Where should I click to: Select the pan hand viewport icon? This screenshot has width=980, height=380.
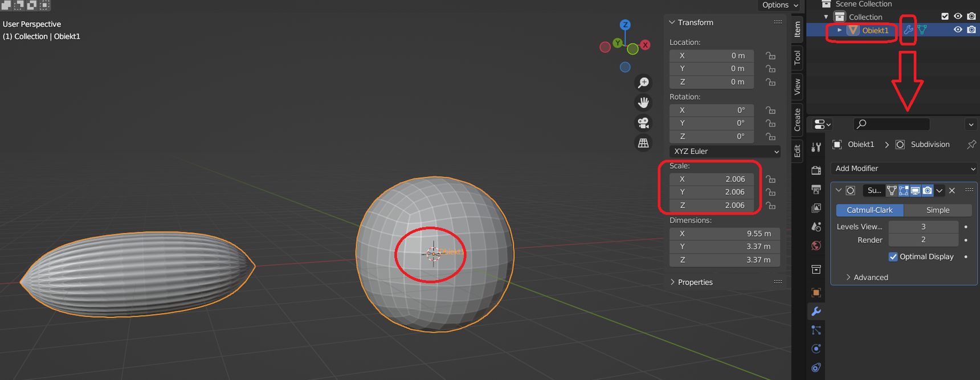click(643, 103)
